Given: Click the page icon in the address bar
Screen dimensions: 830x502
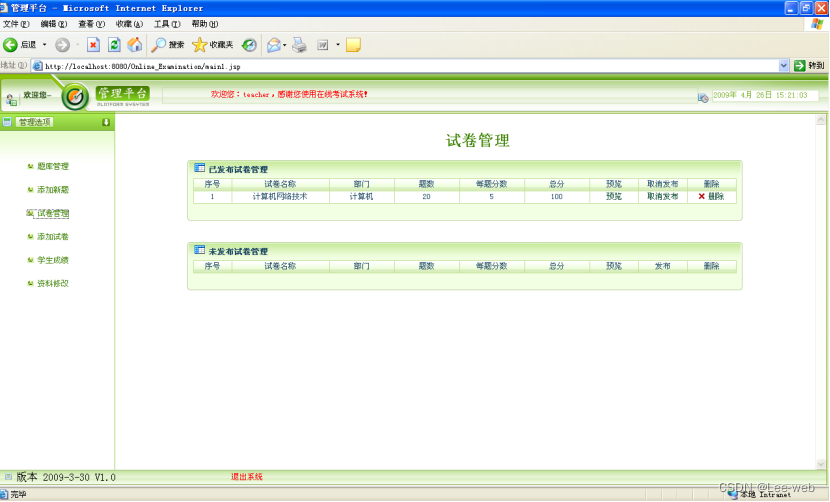Looking at the screenshot, I should (37, 66).
